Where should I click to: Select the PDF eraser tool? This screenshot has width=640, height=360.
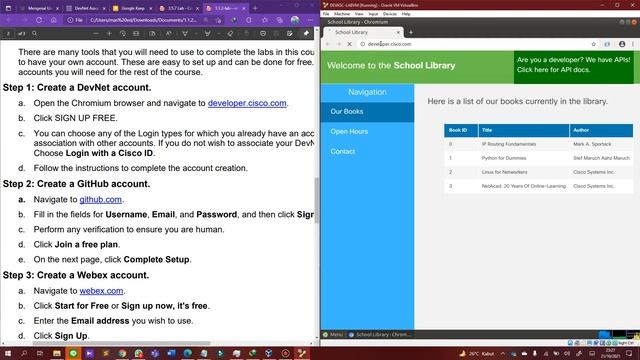pos(230,33)
